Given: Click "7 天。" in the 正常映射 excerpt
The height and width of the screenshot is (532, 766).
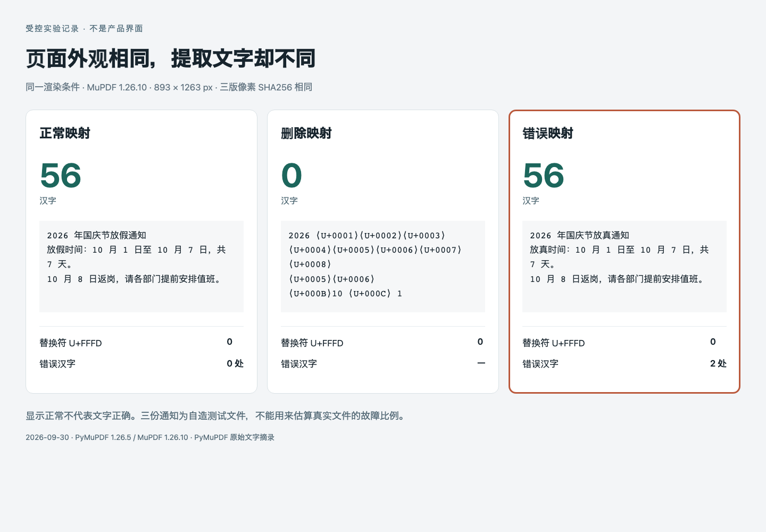Looking at the screenshot, I should pos(60,264).
